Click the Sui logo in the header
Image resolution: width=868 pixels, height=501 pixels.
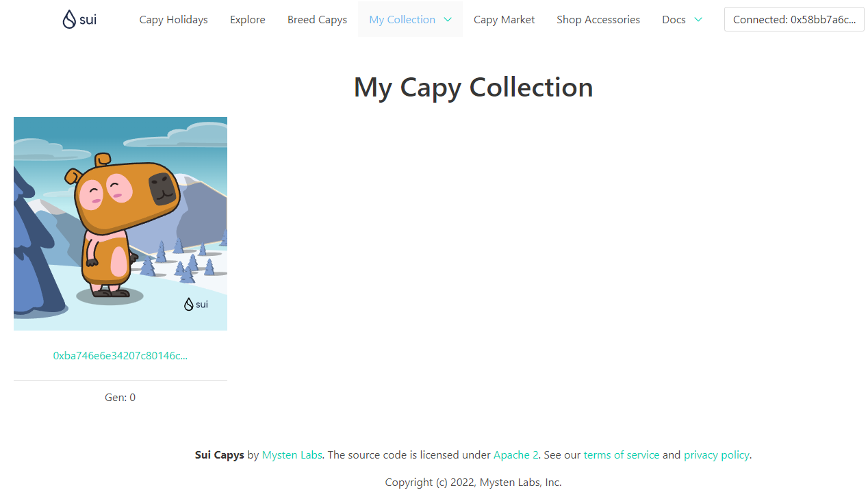79,19
